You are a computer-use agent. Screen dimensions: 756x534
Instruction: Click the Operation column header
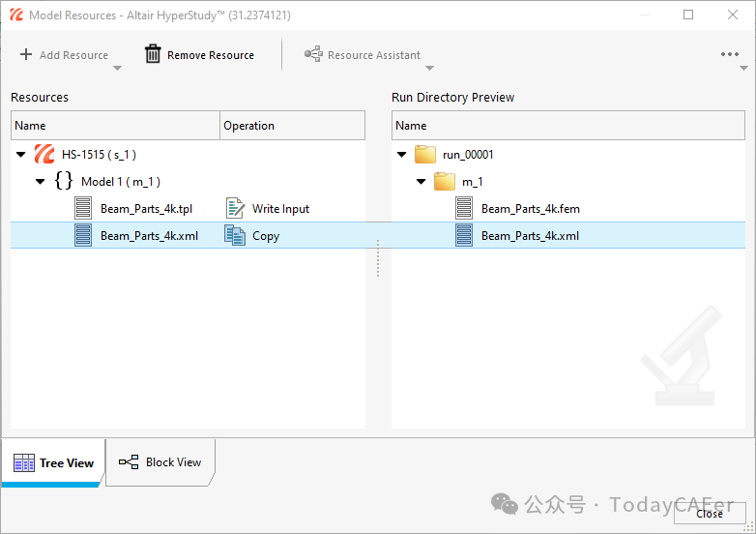[292, 126]
